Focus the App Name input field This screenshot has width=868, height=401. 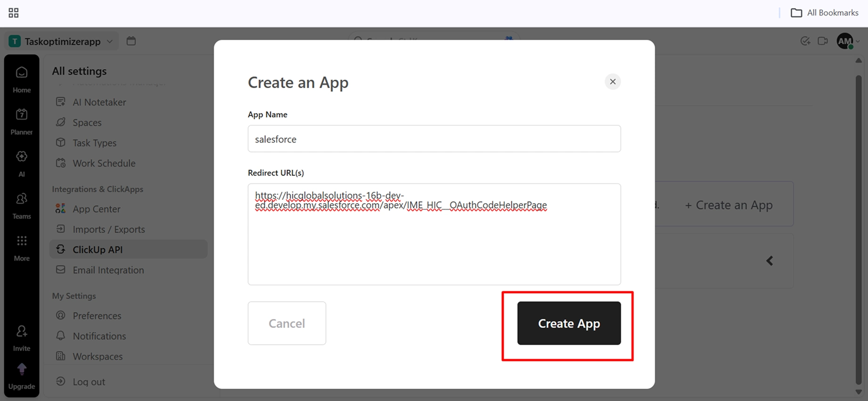[x=434, y=139]
